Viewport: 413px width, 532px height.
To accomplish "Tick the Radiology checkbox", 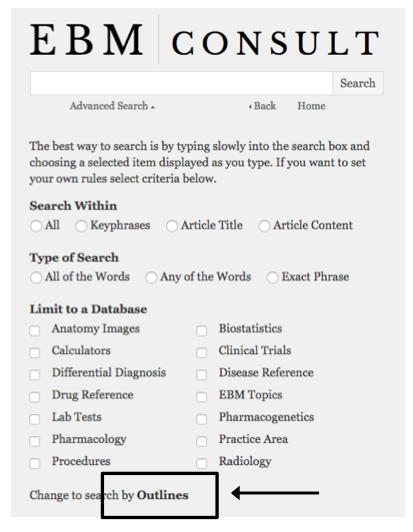I will 202,463.
